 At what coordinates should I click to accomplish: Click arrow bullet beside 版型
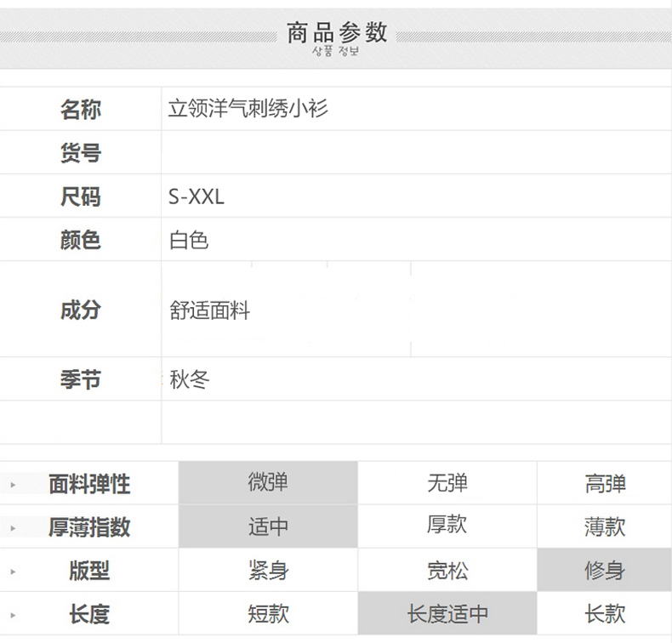13,572
